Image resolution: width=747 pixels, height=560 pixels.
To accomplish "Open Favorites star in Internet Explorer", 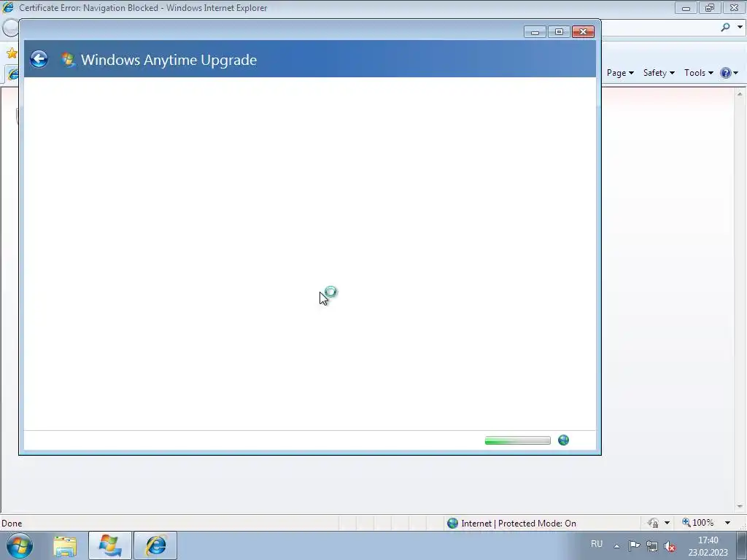I will coord(12,52).
